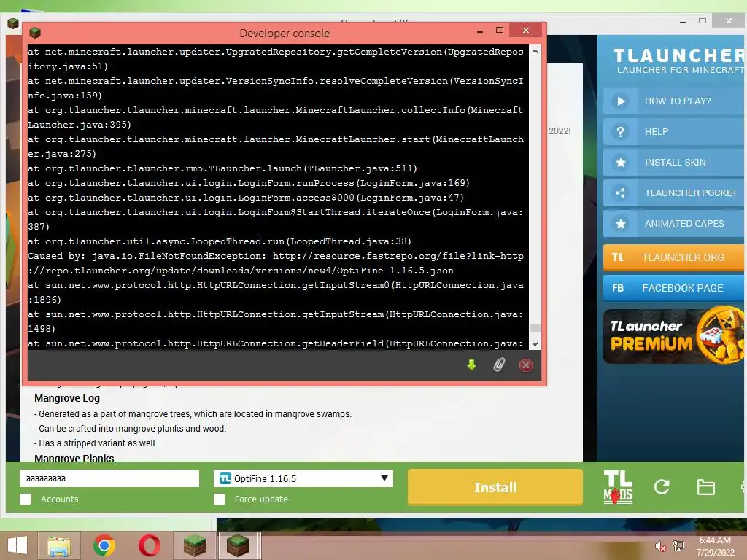Click the TLauncher logo header
Viewport: 747px width, 560px height.
click(x=678, y=61)
